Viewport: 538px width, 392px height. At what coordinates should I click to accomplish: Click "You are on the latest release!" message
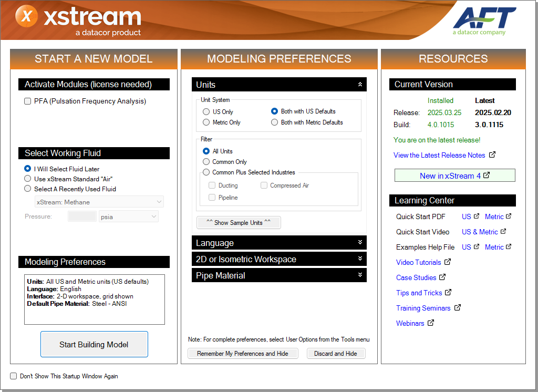click(x=437, y=140)
